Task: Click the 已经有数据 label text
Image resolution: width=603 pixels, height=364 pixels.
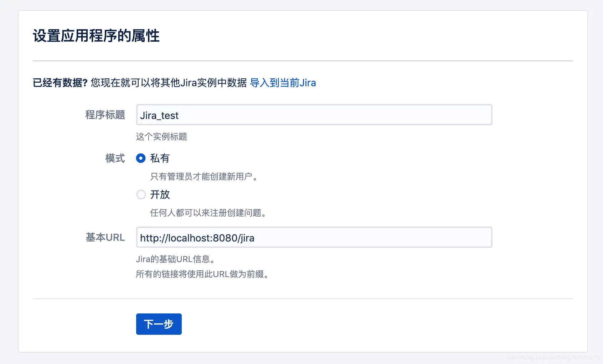Action: pos(59,82)
